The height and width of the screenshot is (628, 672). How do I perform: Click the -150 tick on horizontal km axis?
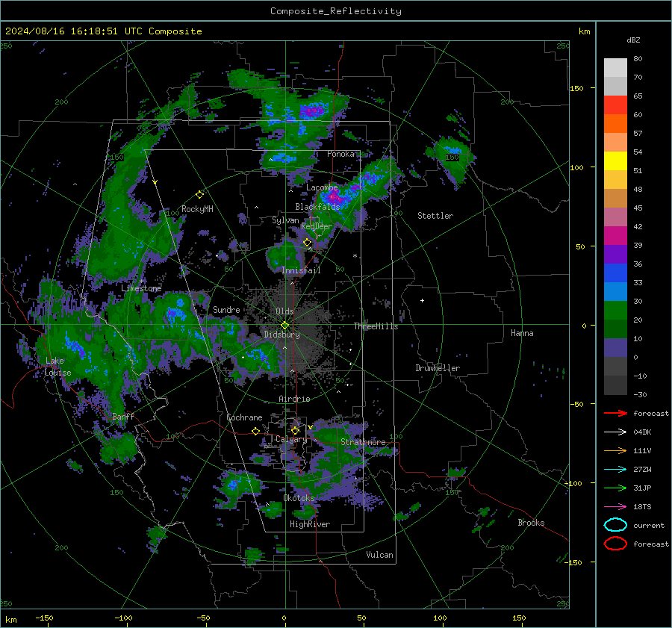click(44, 618)
